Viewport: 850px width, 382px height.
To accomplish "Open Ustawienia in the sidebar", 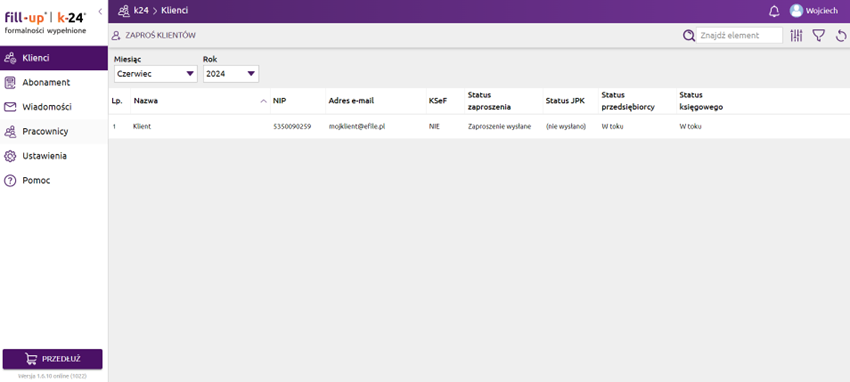I will [54, 156].
